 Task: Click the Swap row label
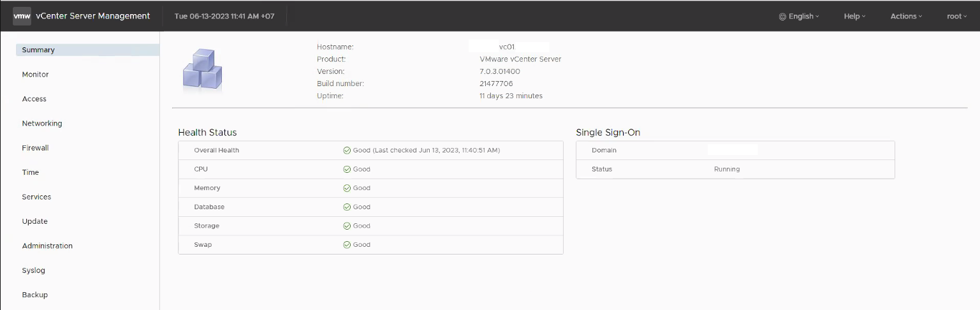pos(203,245)
